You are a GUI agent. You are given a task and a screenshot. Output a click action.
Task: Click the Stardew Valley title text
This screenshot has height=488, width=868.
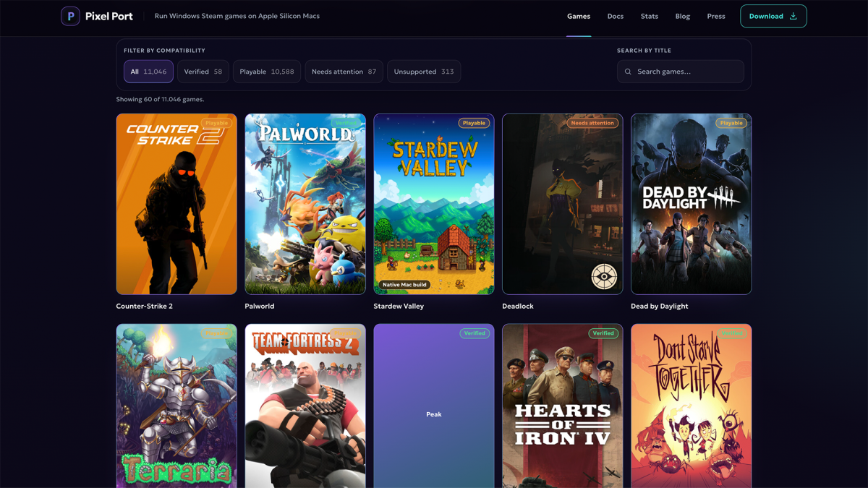399,306
